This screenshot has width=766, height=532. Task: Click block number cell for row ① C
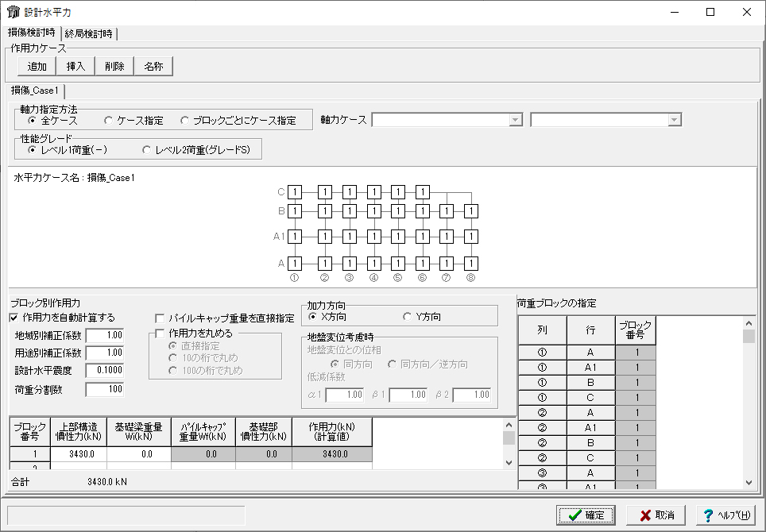click(x=636, y=398)
